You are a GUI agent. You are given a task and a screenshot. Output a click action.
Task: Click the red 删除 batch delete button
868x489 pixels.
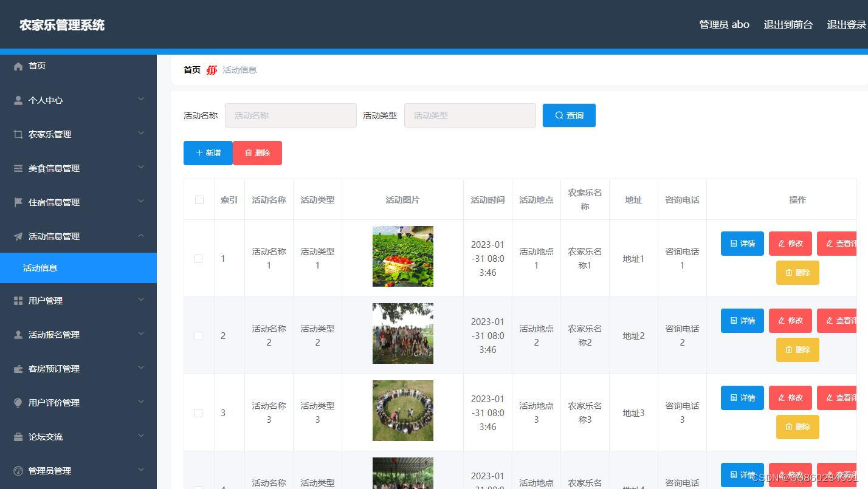point(257,153)
